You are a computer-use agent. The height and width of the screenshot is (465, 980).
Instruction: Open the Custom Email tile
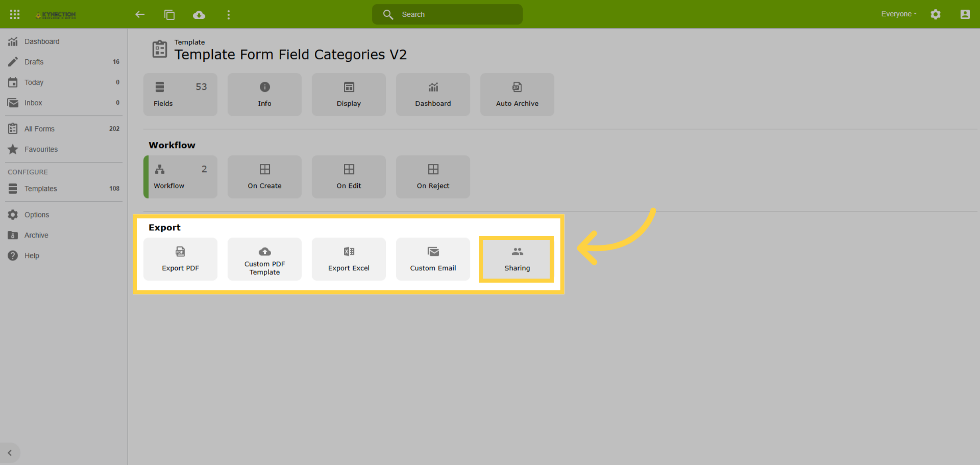tap(433, 259)
